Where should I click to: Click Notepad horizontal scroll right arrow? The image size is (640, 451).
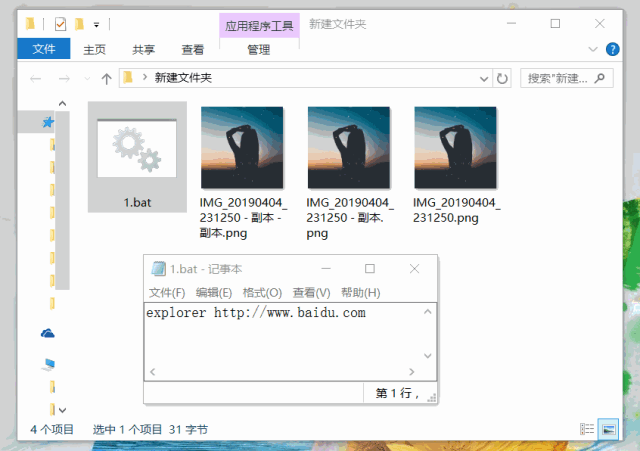coord(411,371)
